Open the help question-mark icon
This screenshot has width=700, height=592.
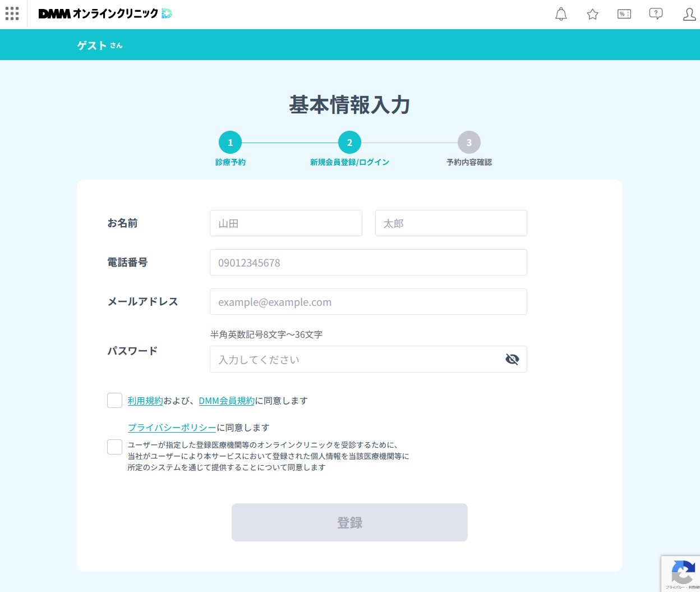point(656,14)
